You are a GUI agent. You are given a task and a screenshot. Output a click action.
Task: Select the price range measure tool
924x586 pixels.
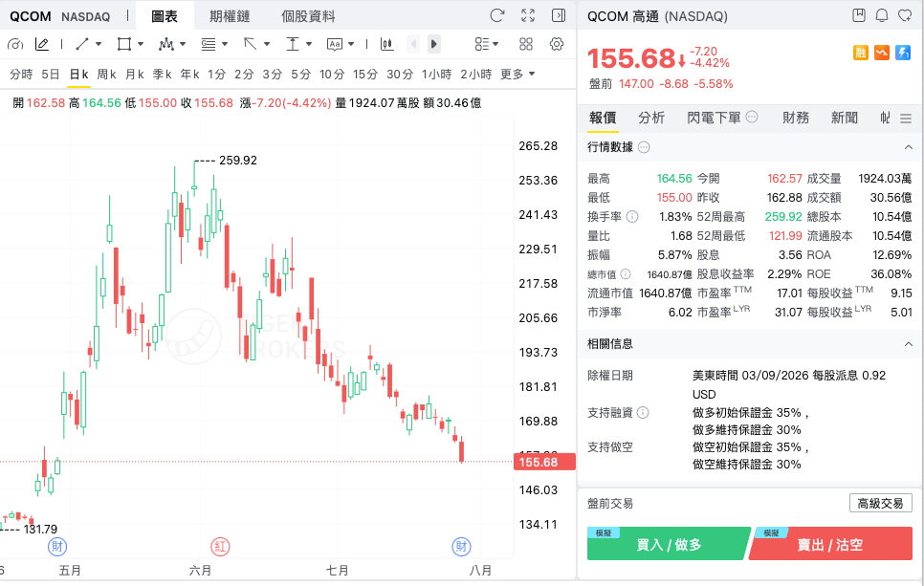coord(293,44)
